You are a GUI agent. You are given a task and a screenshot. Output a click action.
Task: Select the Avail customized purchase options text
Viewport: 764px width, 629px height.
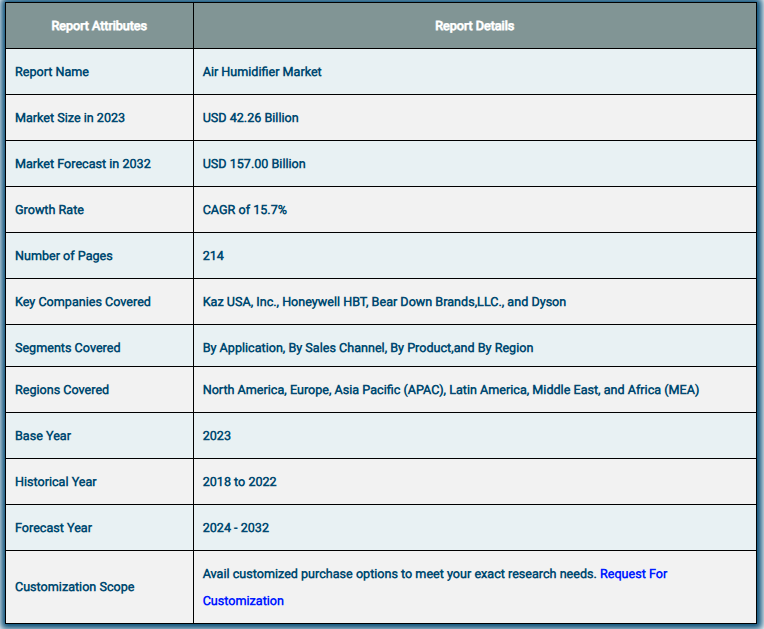(400, 574)
